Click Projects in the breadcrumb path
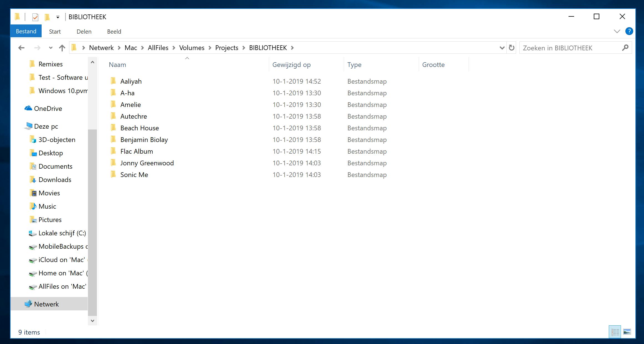This screenshot has height=344, width=644. tap(227, 48)
